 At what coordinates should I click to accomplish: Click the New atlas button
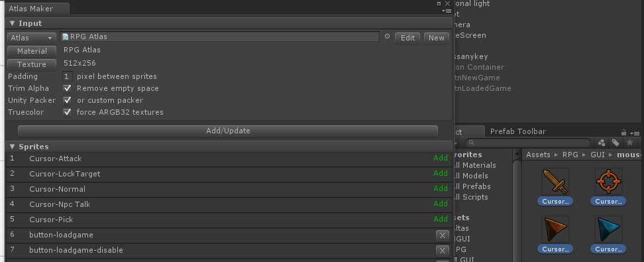pos(436,38)
